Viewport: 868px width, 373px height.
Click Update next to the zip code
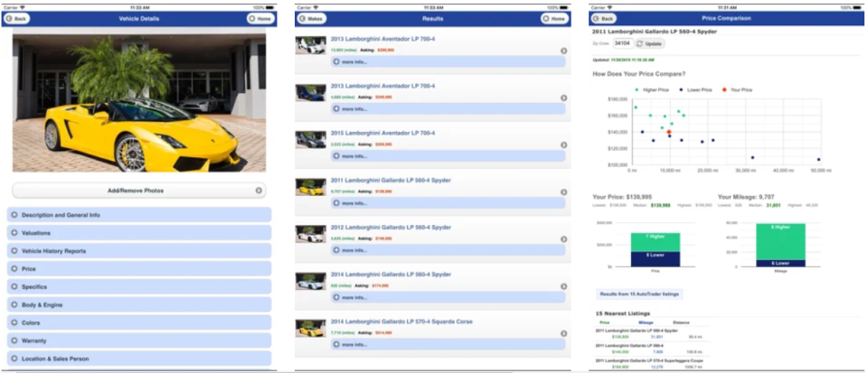click(x=649, y=43)
